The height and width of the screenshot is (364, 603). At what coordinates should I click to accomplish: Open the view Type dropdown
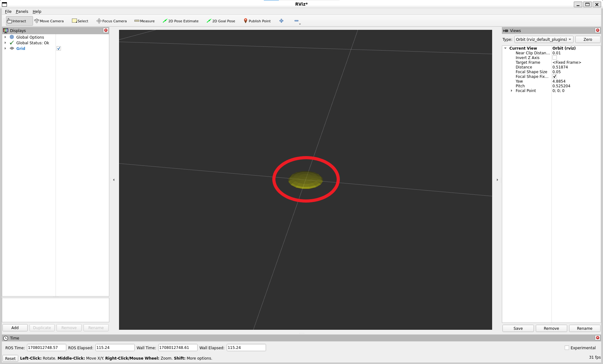pos(544,39)
